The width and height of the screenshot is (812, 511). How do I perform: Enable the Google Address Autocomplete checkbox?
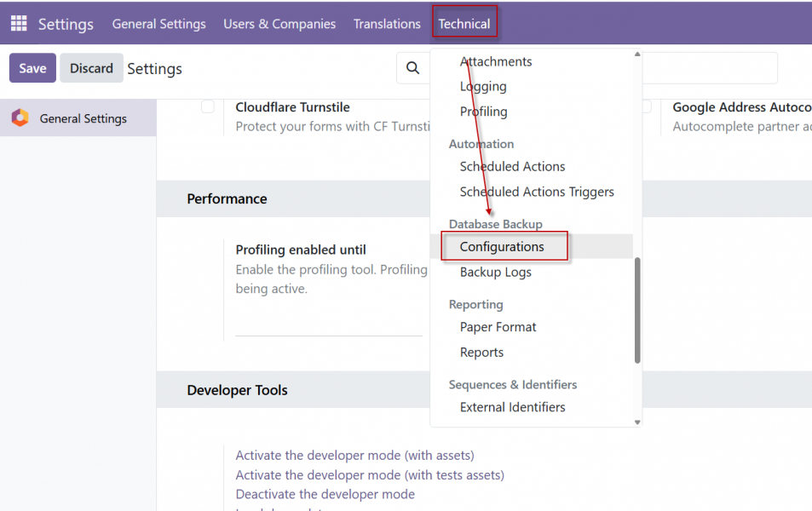pyautogui.click(x=647, y=106)
